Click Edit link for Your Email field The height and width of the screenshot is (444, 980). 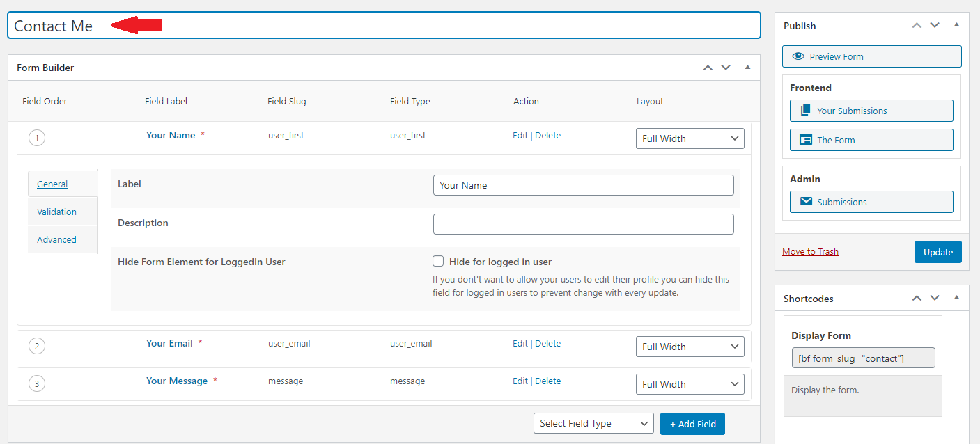click(x=520, y=343)
